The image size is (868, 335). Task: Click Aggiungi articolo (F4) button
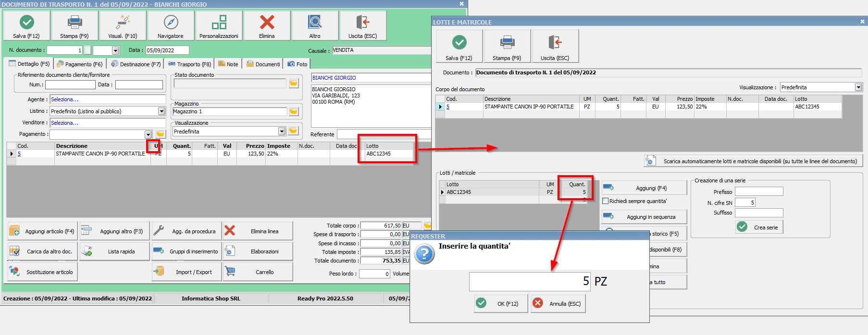point(42,231)
